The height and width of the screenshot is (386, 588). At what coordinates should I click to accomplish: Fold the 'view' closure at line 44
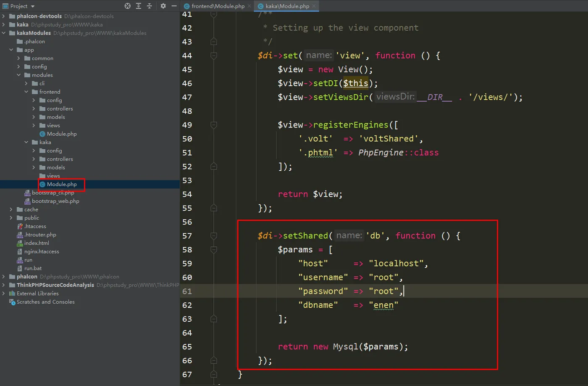point(214,56)
